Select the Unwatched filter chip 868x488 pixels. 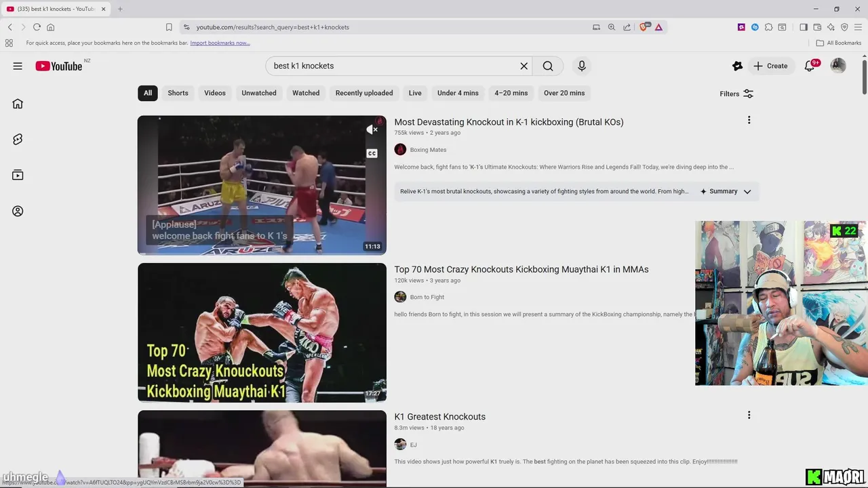pyautogui.click(x=259, y=93)
